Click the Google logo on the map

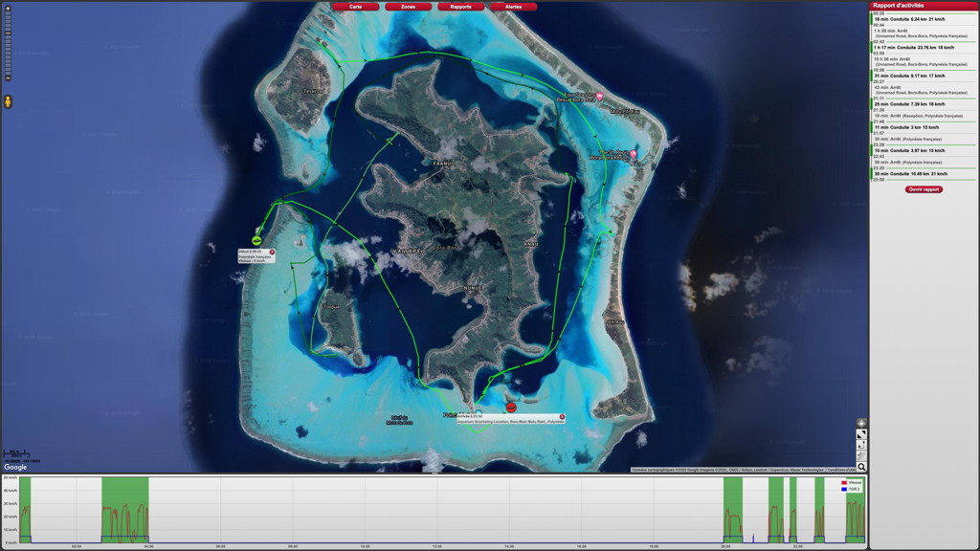pos(15,467)
